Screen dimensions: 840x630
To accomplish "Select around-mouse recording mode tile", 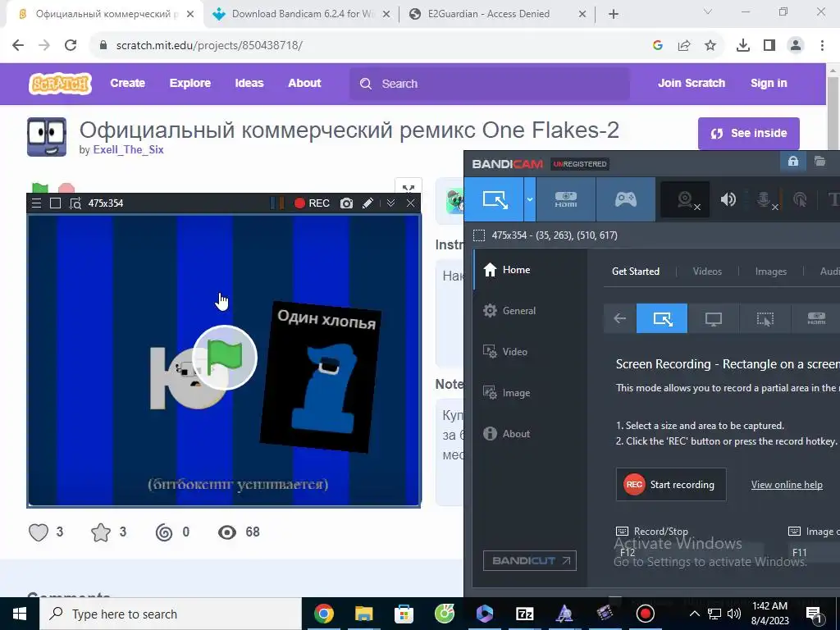I will [765, 318].
